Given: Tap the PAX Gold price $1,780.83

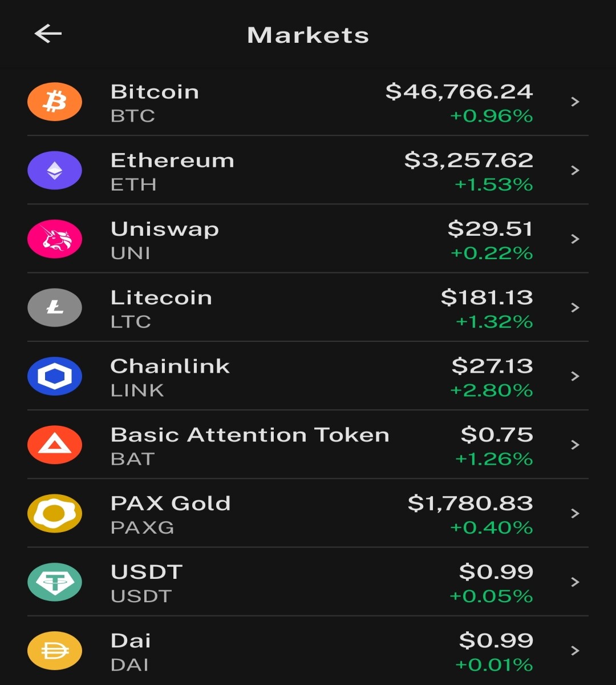Looking at the screenshot, I should (471, 503).
